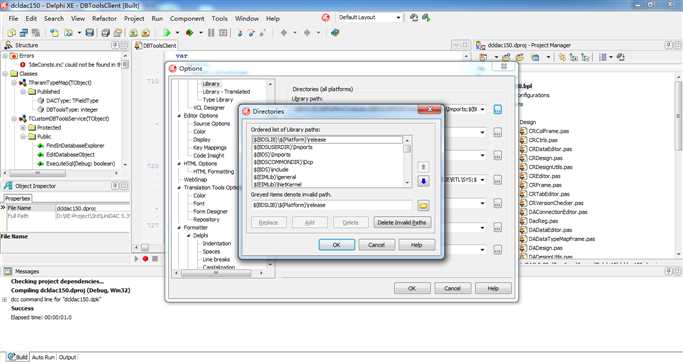Viewport: 683px width, 362px height.
Task: Select DBToolsClient editor tab
Action: pos(156,45)
